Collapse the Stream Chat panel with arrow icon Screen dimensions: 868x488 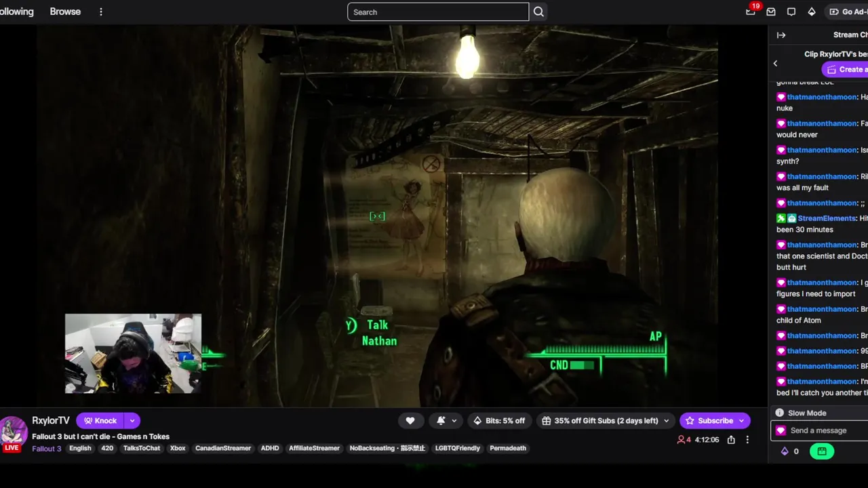(781, 35)
